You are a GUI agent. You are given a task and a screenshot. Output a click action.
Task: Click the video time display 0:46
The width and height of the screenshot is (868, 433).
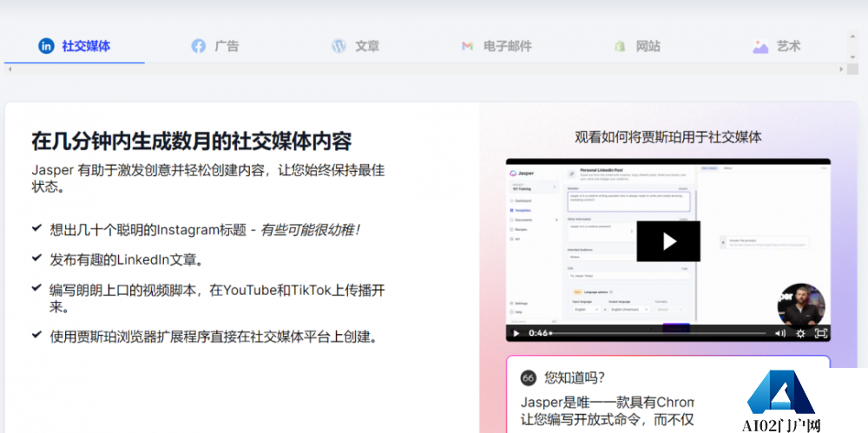point(538,333)
